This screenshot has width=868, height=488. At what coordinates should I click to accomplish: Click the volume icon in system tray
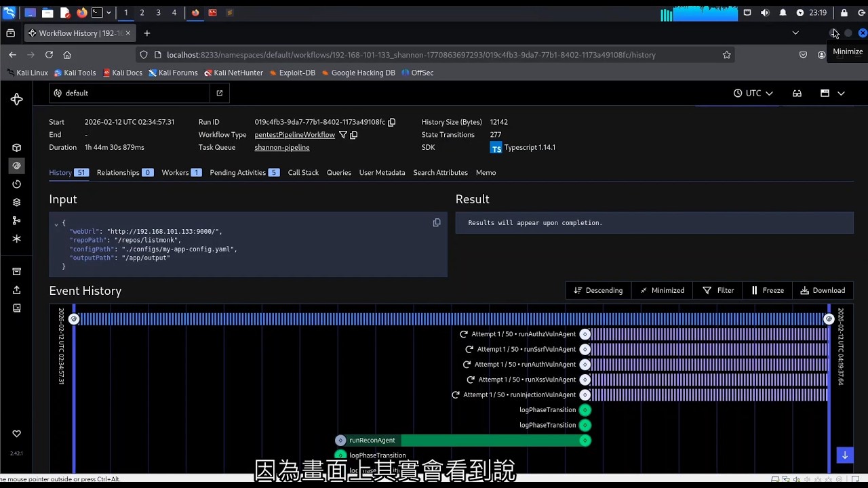(765, 13)
